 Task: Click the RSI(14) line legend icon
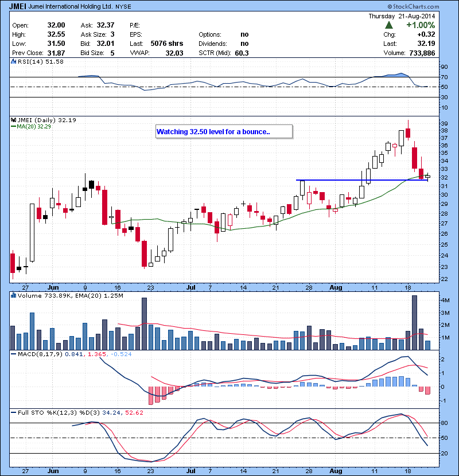pos(14,61)
